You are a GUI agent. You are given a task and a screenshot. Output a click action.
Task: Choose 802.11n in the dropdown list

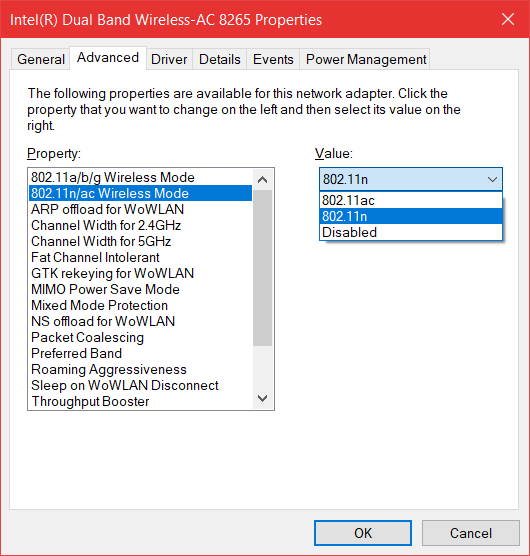(411, 216)
